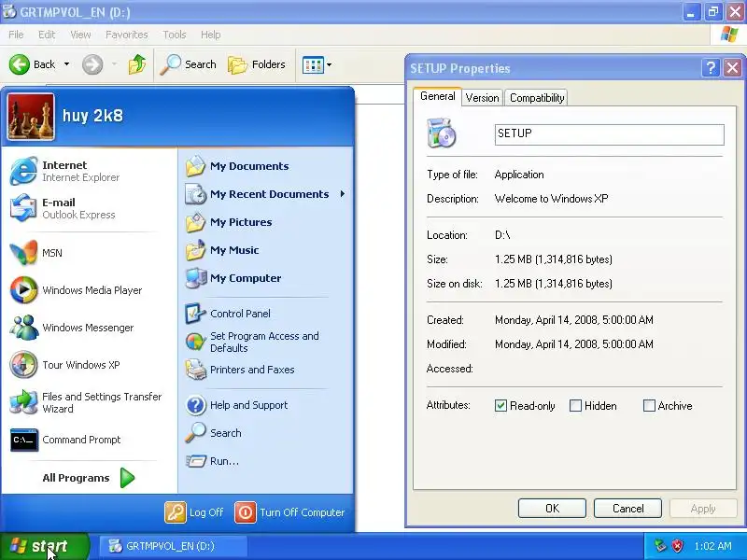Open the Tools menu
Image resolution: width=747 pixels, height=560 pixels.
174,35
